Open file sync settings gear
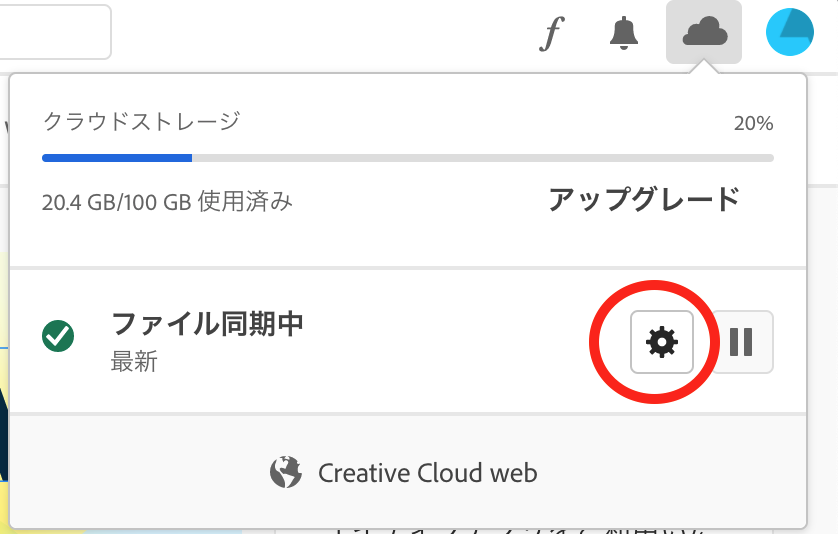Viewport: 838px width, 534px height. [x=662, y=342]
